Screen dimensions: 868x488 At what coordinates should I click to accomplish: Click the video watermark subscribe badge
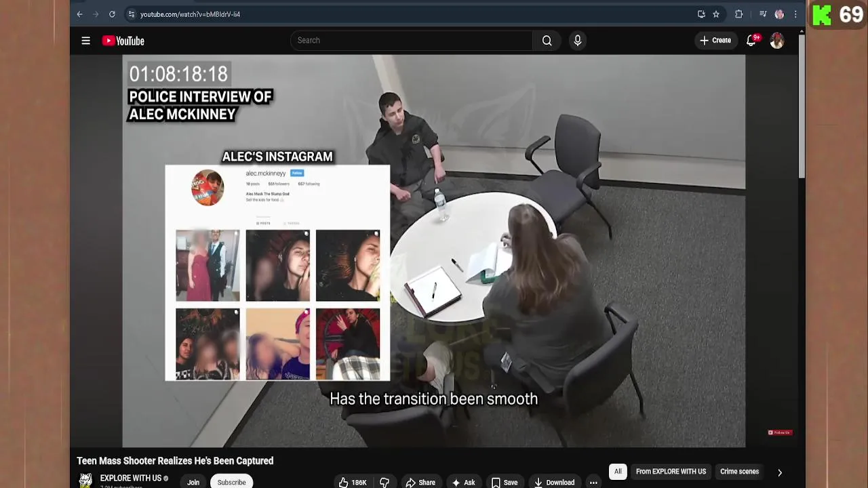tap(779, 432)
